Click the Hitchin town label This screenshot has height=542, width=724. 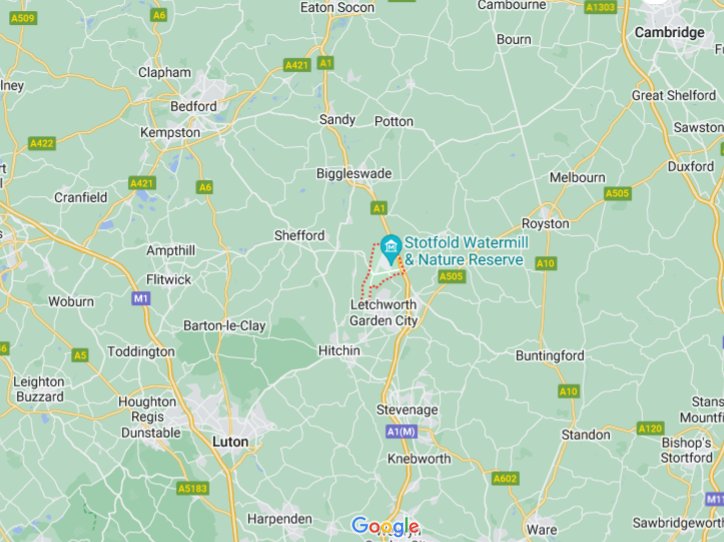pos(339,350)
